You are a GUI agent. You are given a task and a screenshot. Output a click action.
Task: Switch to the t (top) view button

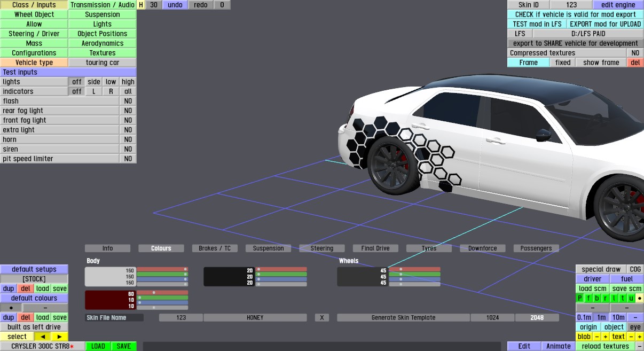pos(623,298)
